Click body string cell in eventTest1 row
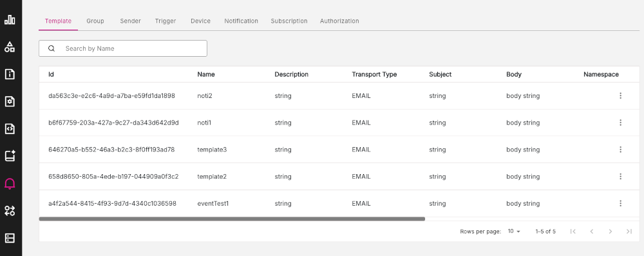The width and height of the screenshot is (644, 256). tap(523, 203)
